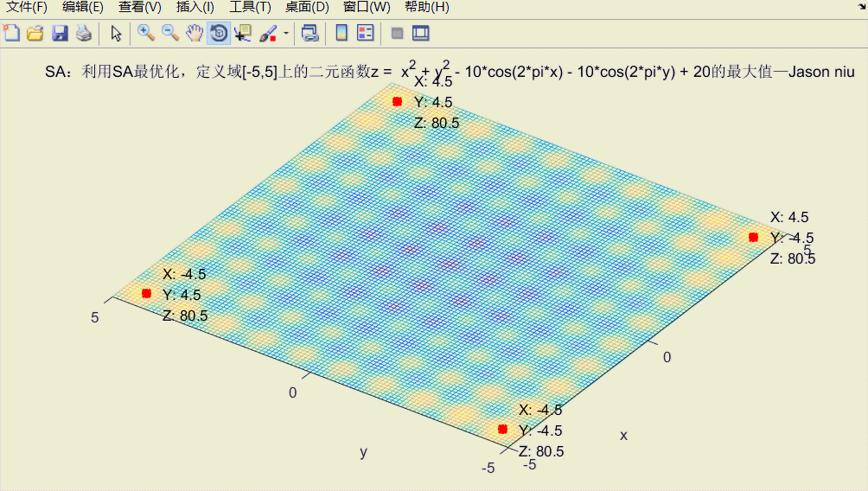This screenshot has width=868, height=491.
Task: Open a file using the folder icon
Action: coord(35,33)
